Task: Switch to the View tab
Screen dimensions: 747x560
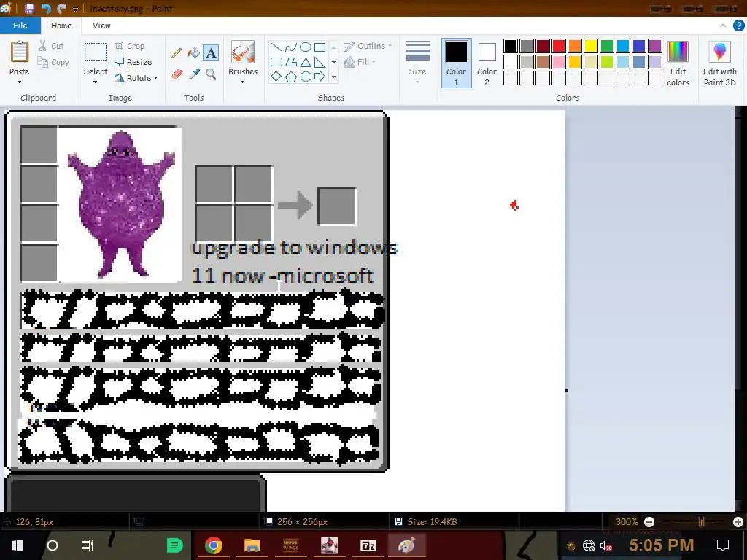Action: click(101, 26)
